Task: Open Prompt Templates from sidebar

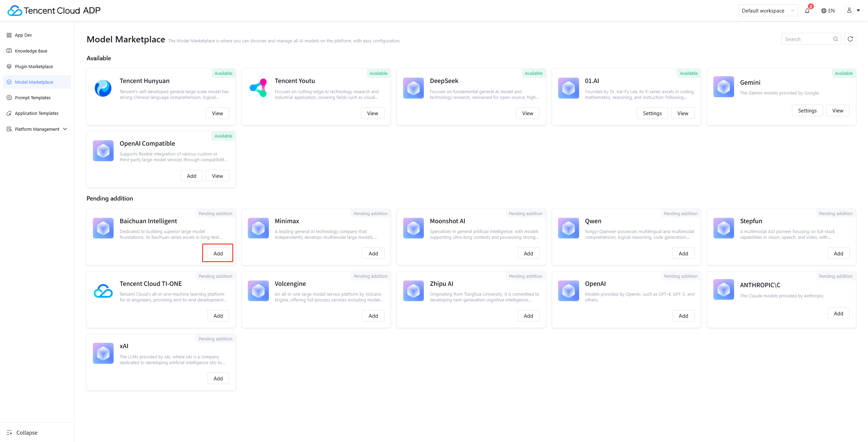Action: pyautogui.click(x=33, y=98)
